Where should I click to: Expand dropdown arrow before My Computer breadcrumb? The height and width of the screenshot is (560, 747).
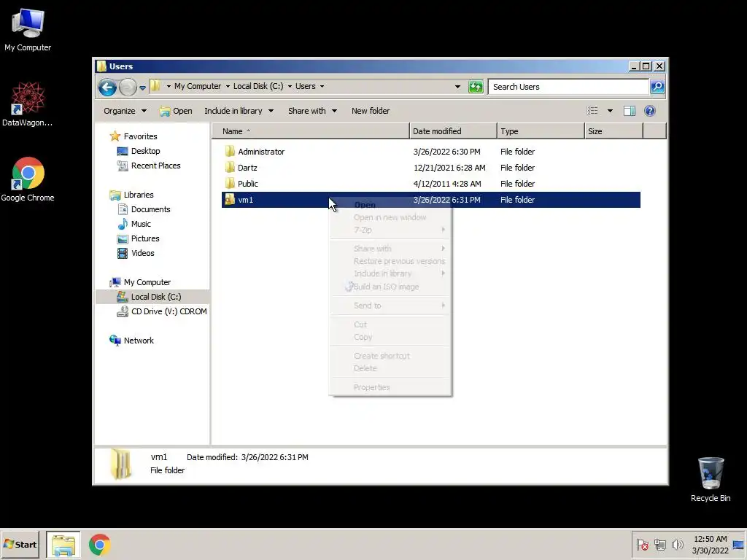click(x=169, y=87)
